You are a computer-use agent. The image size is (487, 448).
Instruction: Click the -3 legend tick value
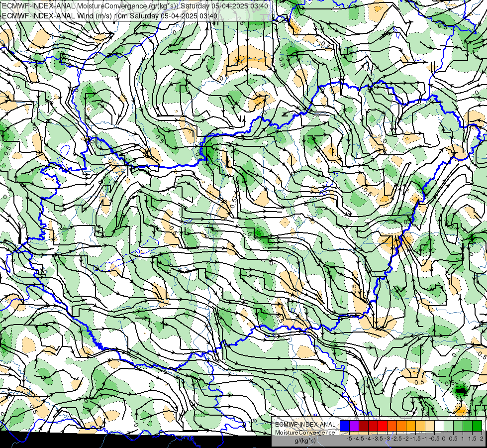click(387, 439)
